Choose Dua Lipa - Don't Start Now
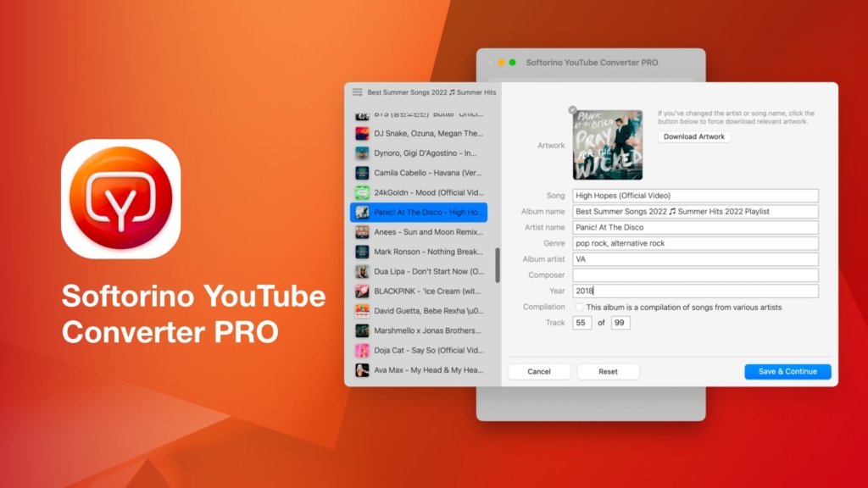The image size is (868, 488). (419, 272)
